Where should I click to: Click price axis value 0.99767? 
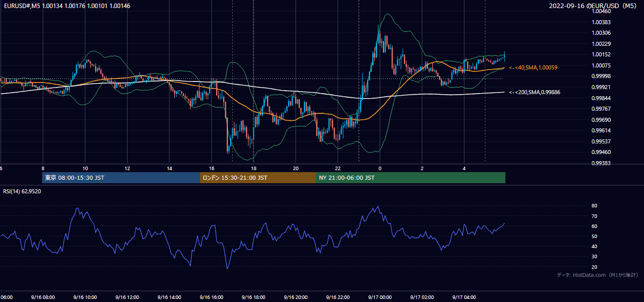tap(601, 109)
